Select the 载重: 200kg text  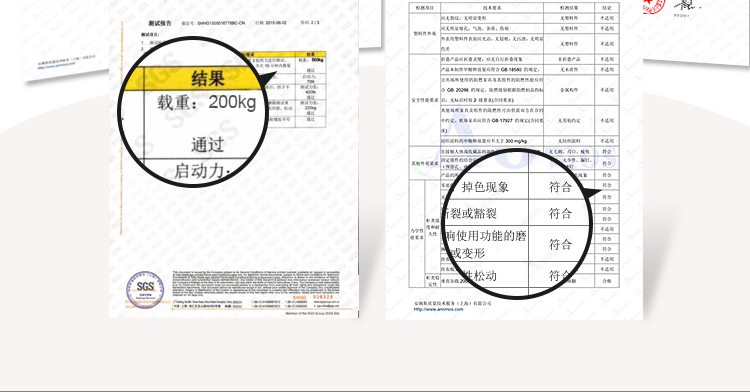207,102
